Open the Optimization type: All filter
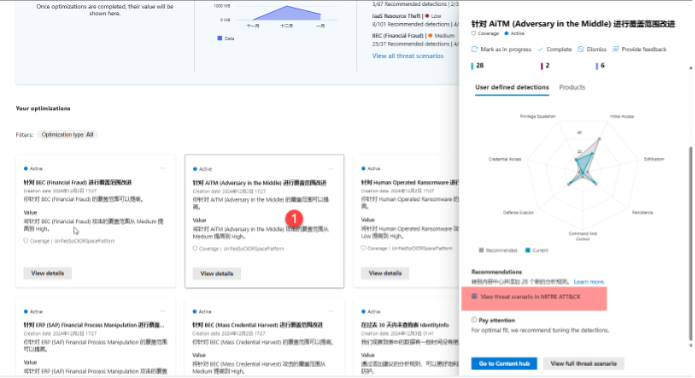The height and width of the screenshot is (378, 695). click(67, 135)
